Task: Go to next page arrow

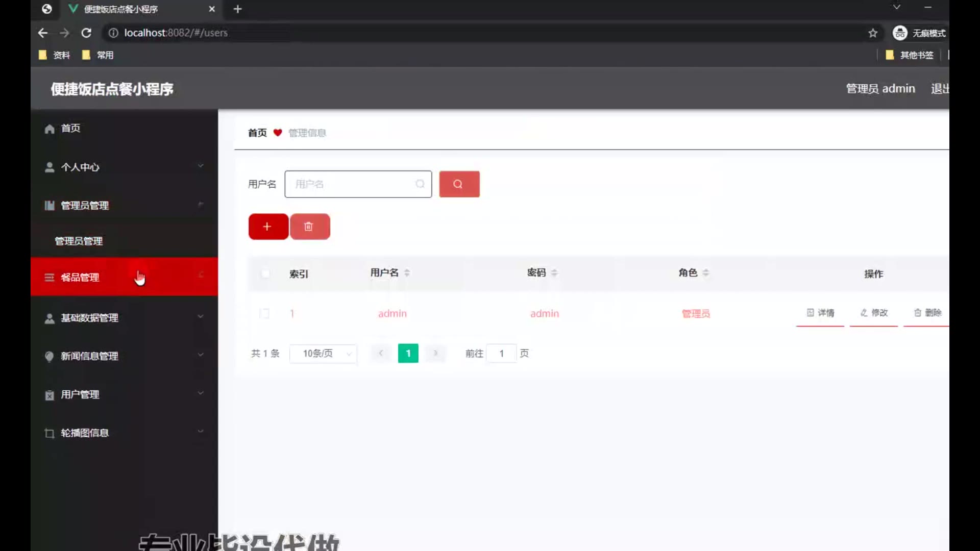Action: [x=435, y=353]
